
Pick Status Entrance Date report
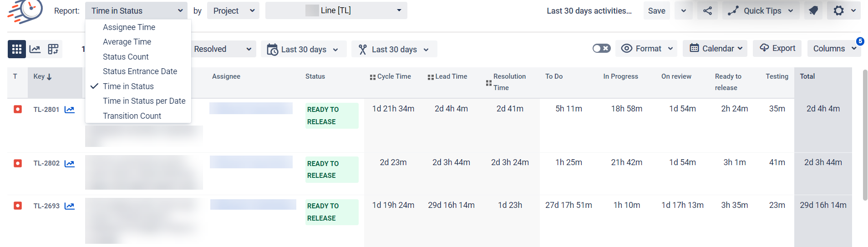tap(140, 71)
